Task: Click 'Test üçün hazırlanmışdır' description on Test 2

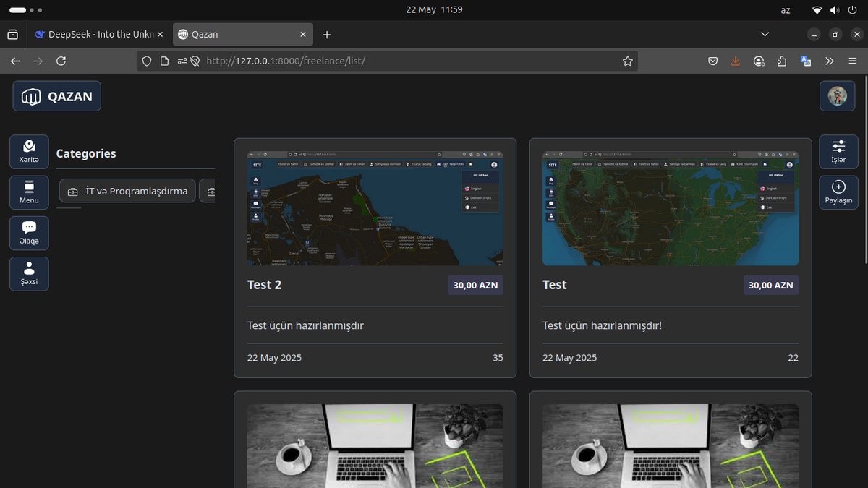Action: click(305, 325)
